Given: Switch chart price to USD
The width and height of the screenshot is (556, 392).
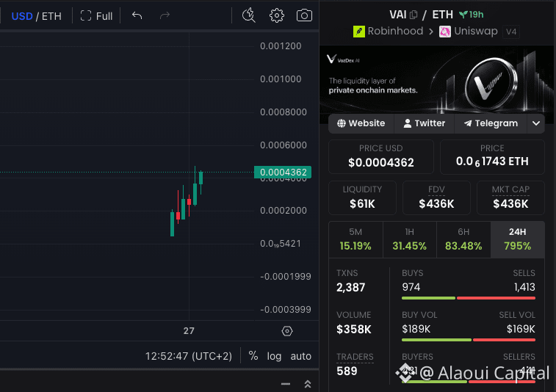Looking at the screenshot, I should coord(22,16).
